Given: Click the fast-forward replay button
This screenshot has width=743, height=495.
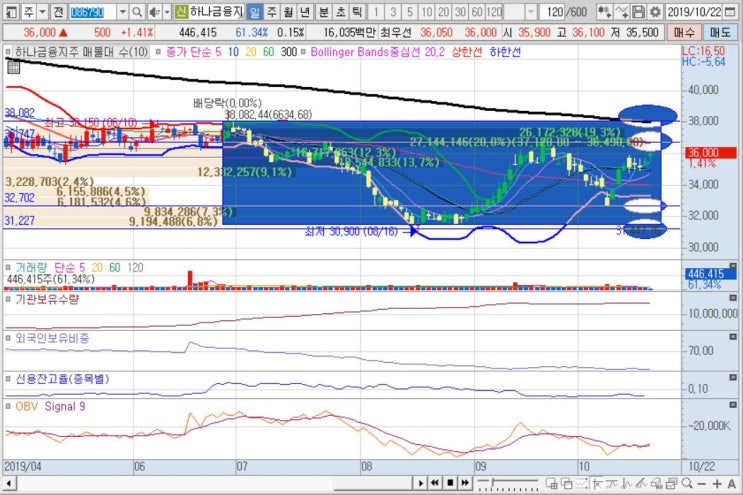Looking at the screenshot, I should (465, 483).
